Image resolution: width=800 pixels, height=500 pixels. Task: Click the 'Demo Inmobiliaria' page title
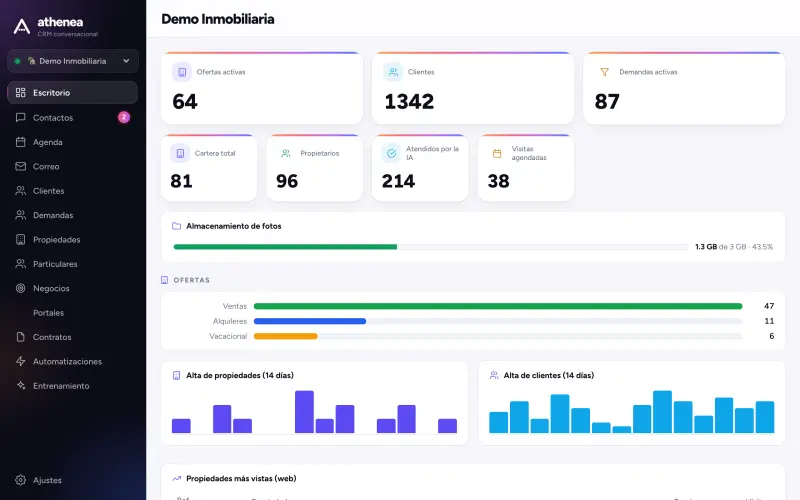pyautogui.click(x=218, y=19)
